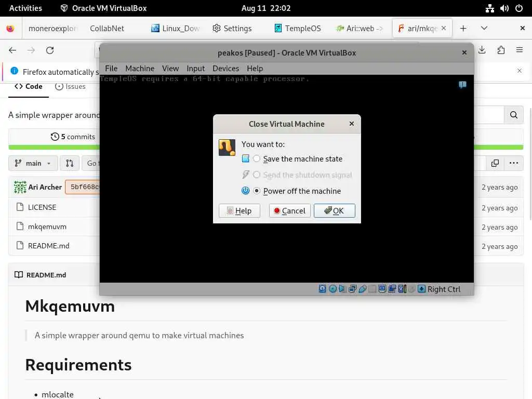This screenshot has width=532, height=399.
Task: Open the VirtualBox Help menu
Action: pyautogui.click(x=255, y=68)
